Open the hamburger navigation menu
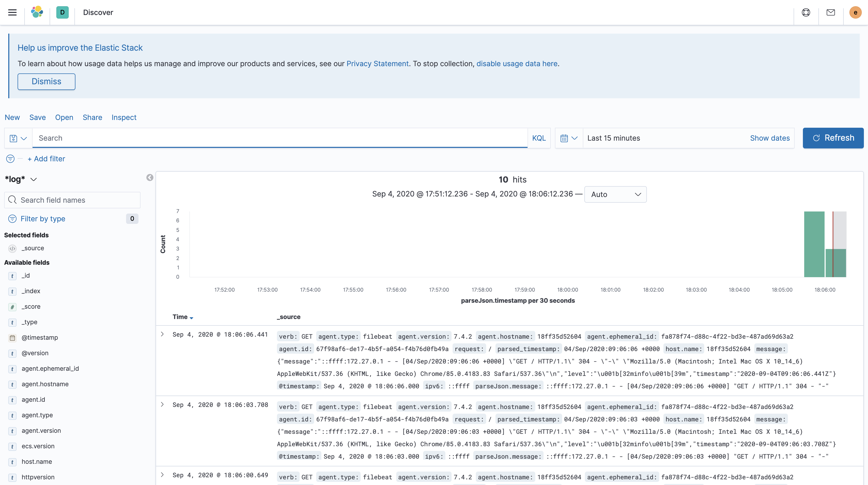Viewport: 868px width, 485px height. [x=12, y=12]
